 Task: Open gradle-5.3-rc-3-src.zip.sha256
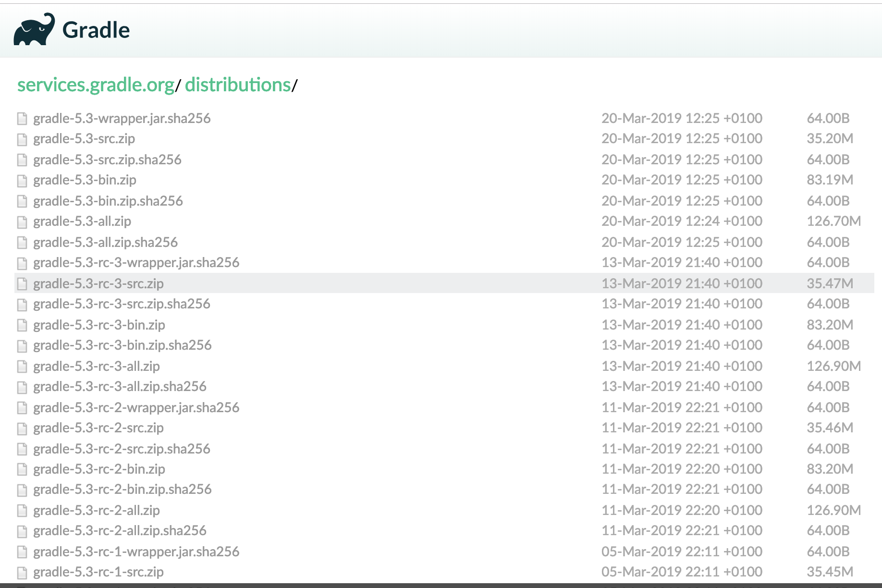tap(122, 304)
